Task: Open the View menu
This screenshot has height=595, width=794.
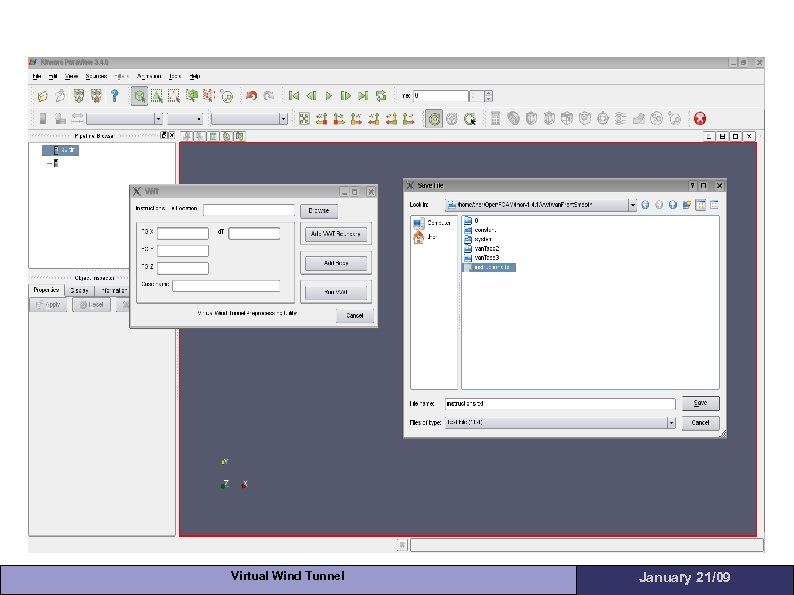Action: 71,76
